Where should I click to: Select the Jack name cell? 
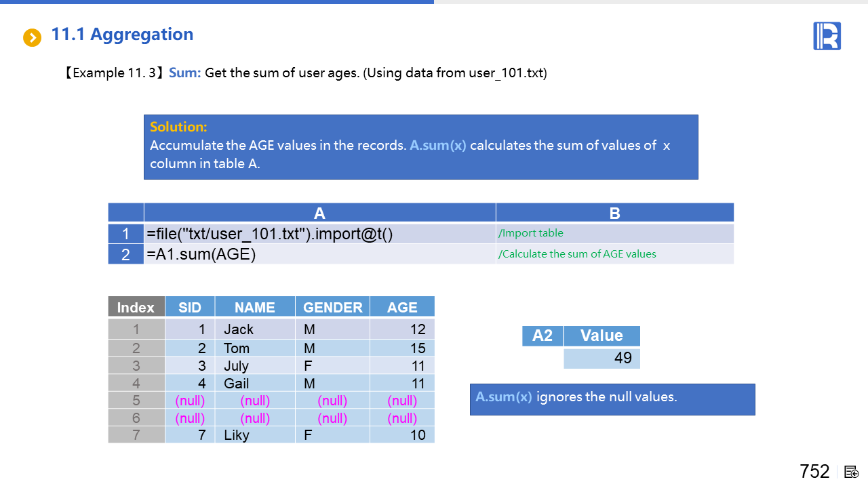254,329
